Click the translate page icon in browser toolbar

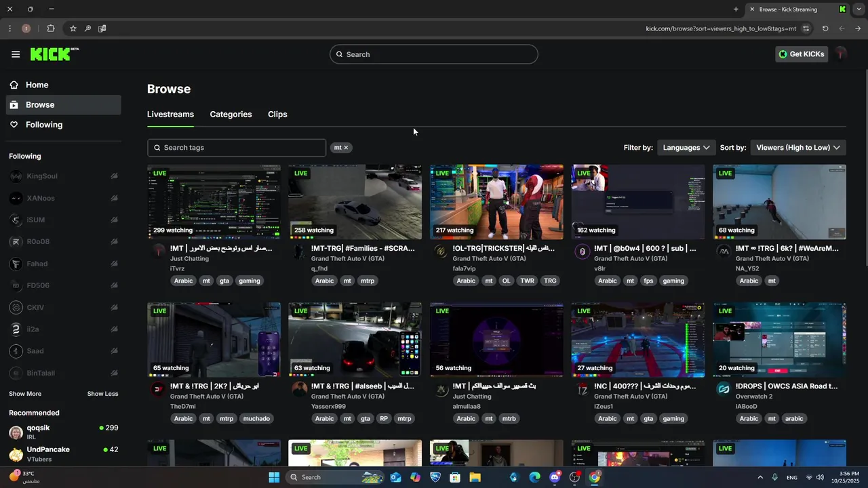pyautogui.click(x=102, y=28)
